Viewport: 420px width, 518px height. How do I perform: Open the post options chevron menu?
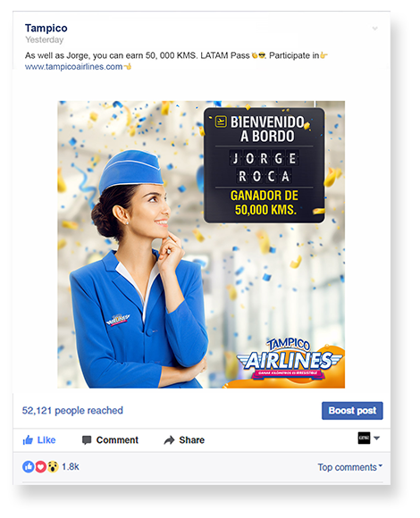pyautogui.click(x=374, y=29)
